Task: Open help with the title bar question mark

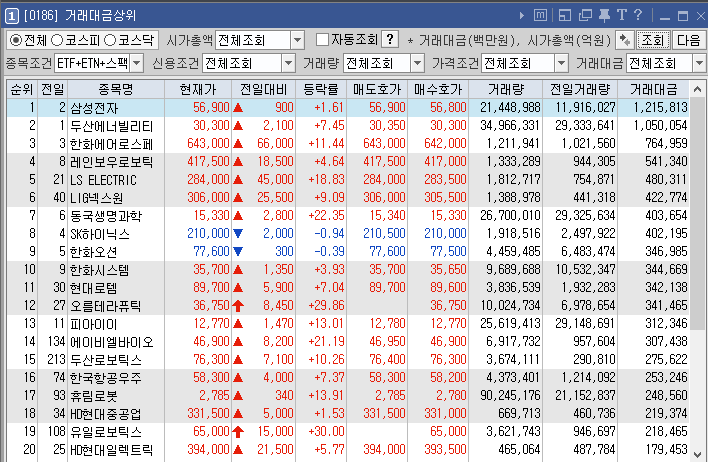Action: coord(638,15)
